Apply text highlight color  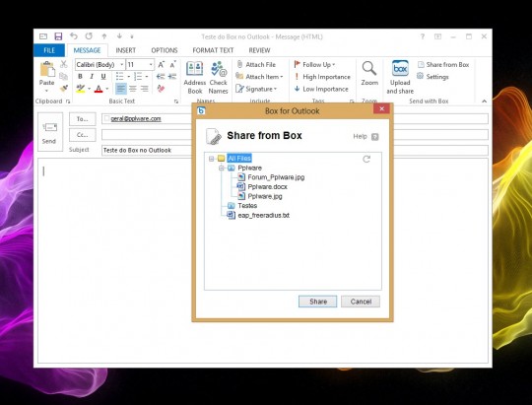[81, 89]
